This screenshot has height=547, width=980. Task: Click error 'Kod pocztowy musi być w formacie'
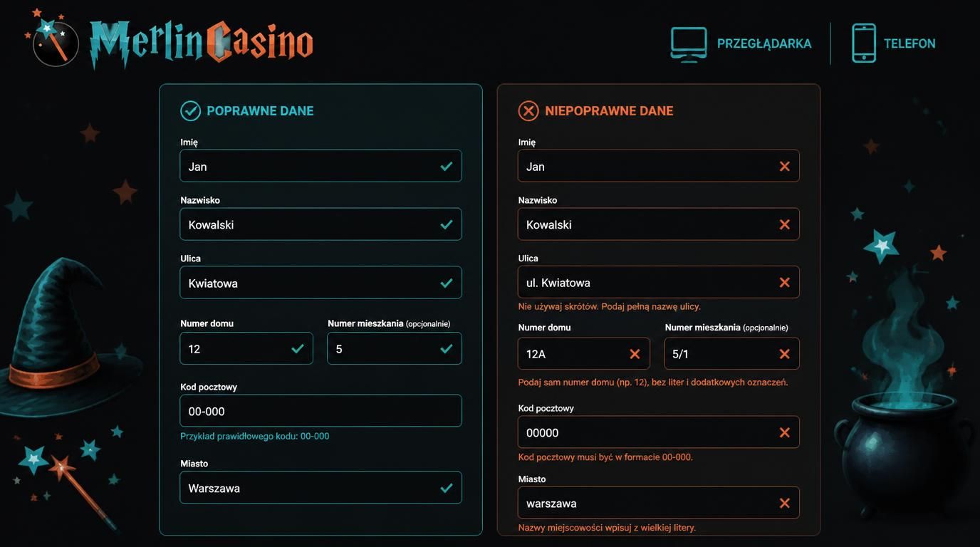pyautogui.click(x=605, y=457)
